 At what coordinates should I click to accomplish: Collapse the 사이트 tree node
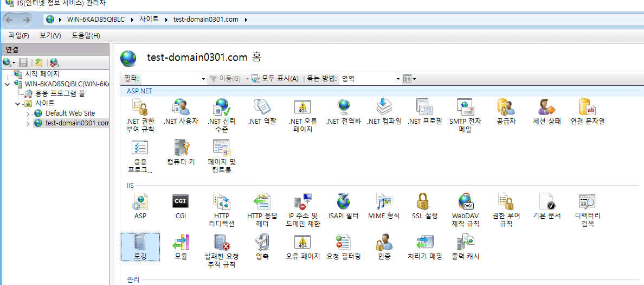pos(18,103)
